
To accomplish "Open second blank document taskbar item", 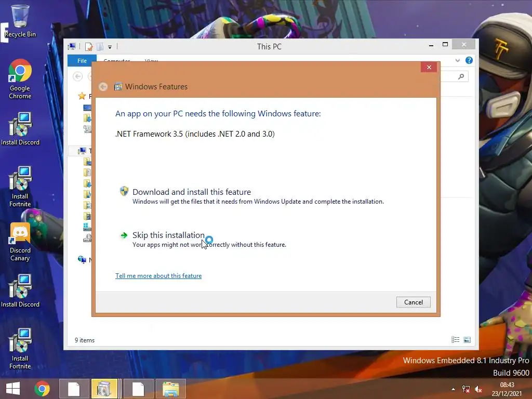I will [138, 389].
